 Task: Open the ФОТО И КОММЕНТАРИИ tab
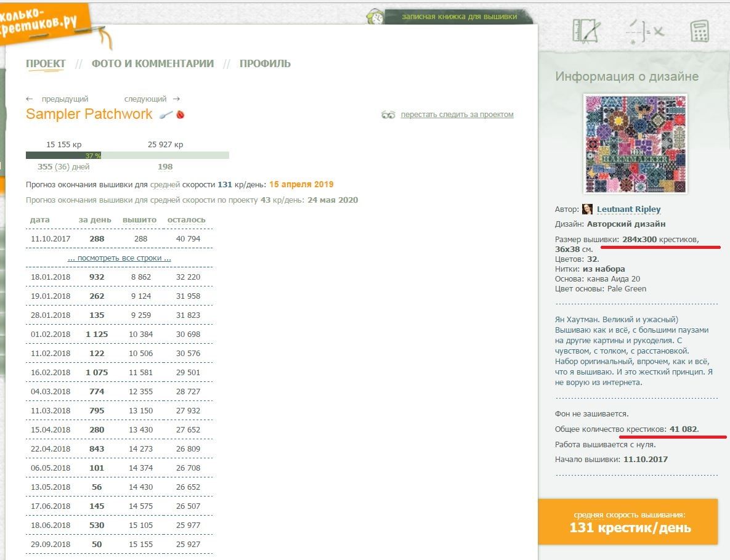(153, 63)
